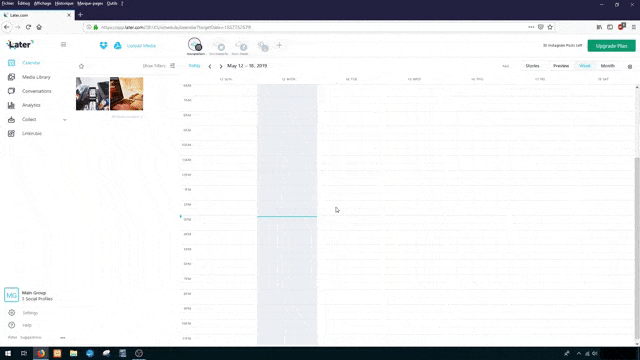Toggle the starred media filter star icon

coord(81,66)
